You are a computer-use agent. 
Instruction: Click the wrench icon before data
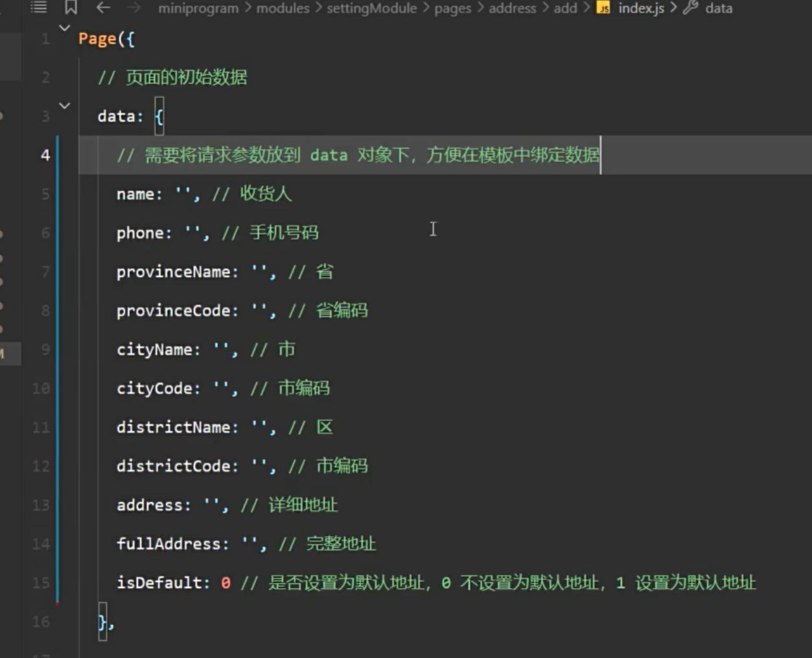click(690, 8)
